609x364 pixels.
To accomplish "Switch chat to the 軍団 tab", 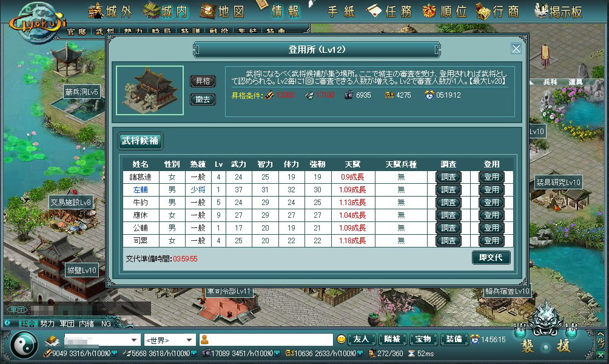I will [x=67, y=323].
